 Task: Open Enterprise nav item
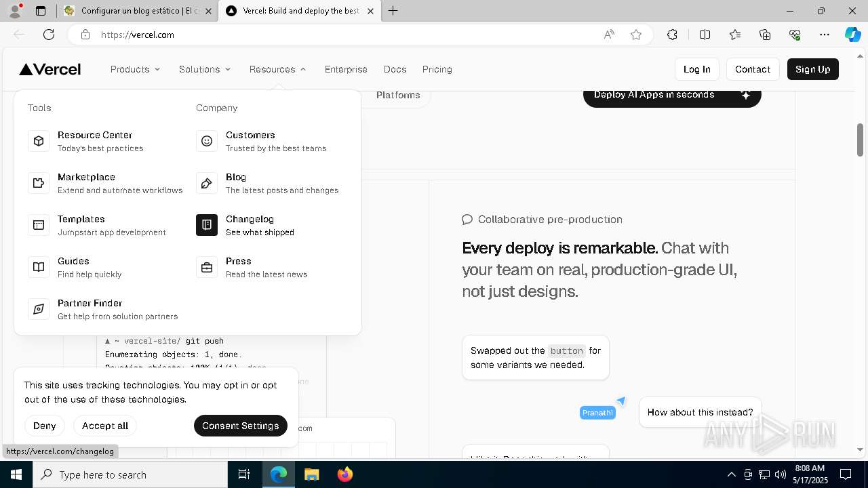346,69
